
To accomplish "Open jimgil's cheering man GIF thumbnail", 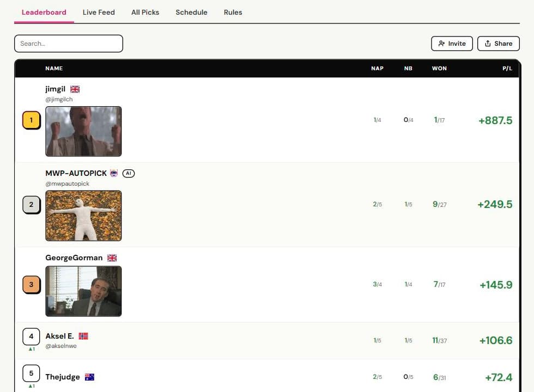I will click(x=83, y=131).
